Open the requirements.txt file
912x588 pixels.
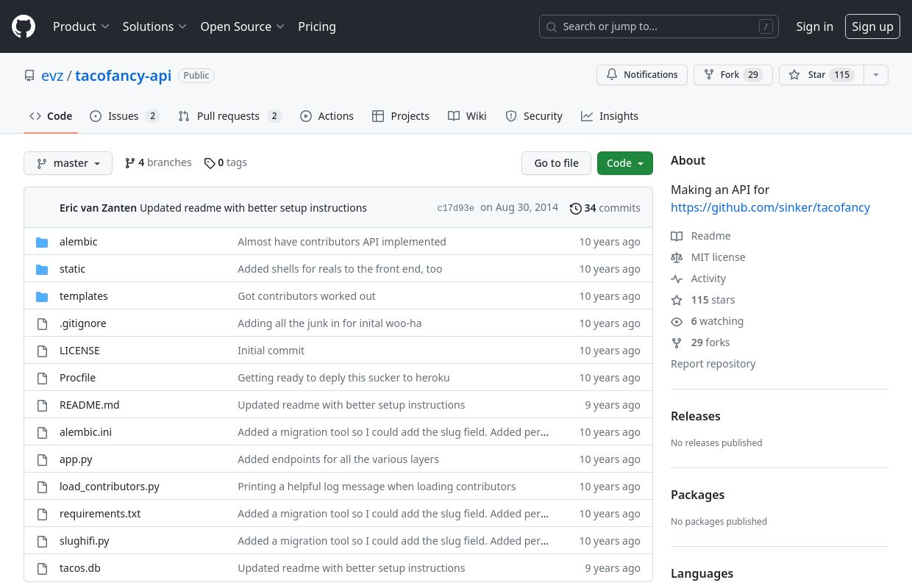[100, 514]
